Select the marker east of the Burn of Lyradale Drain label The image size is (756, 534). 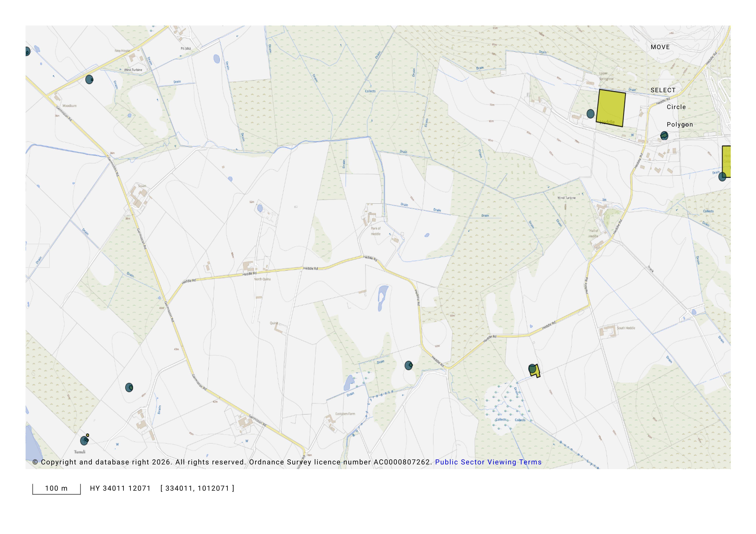pos(408,365)
